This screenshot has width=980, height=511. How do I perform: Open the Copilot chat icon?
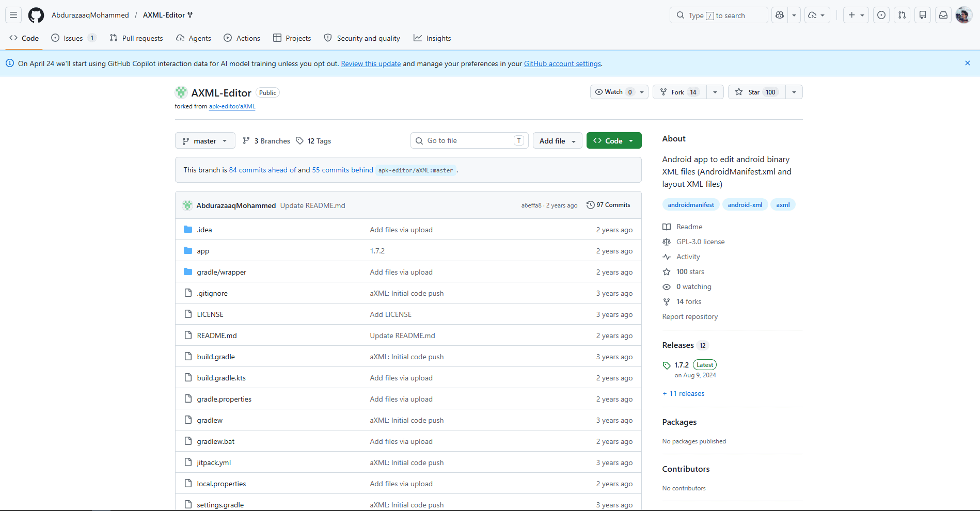click(780, 15)
